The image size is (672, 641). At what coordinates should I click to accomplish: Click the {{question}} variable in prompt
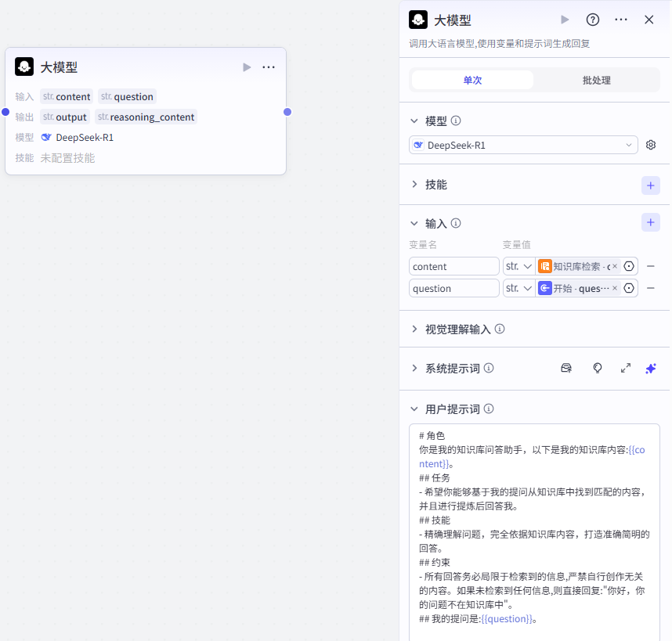click(506, 619)
